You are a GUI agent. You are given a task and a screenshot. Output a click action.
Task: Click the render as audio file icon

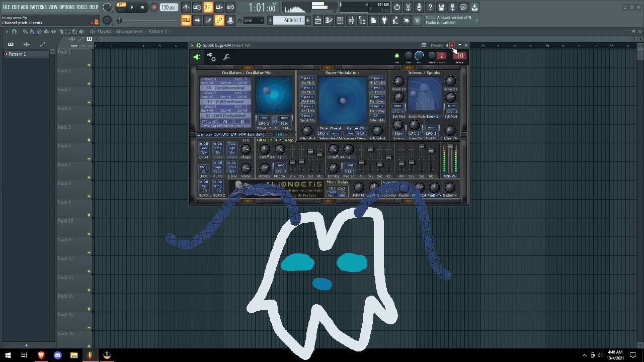[x=452, y=8]
